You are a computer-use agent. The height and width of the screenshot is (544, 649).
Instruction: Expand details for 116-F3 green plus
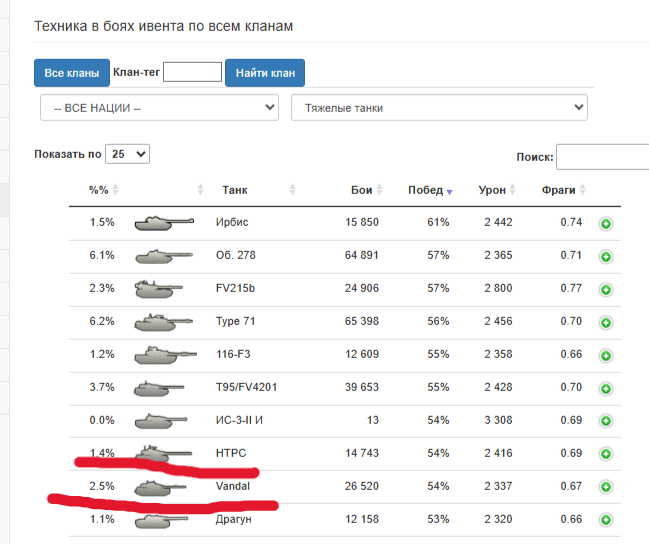(x=606, y=356)
